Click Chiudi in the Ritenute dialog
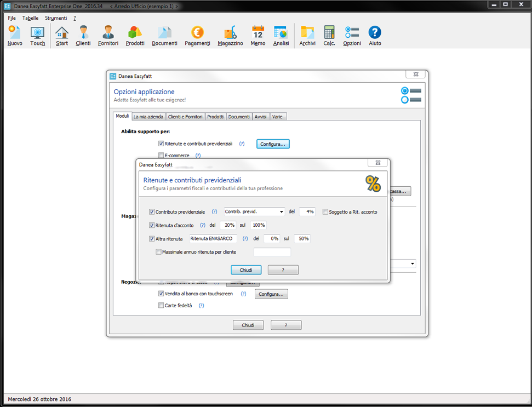The image size is (532, 407). coord(246,270)
